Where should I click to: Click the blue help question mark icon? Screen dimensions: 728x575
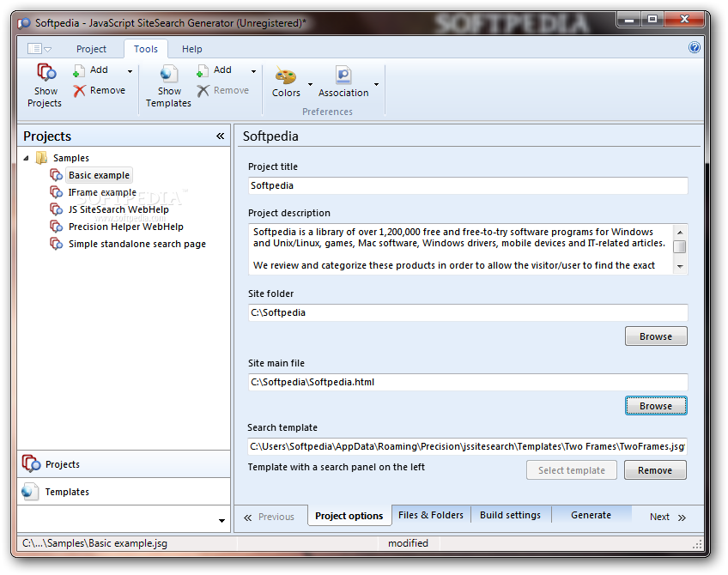click(695, 47)
